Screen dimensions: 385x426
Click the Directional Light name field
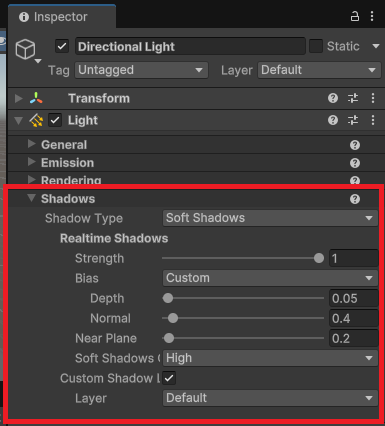[x=190, y=46]
